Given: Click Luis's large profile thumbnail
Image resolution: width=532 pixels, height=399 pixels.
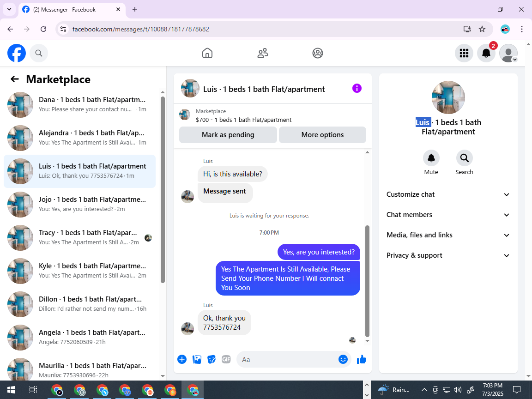Looking at the screenshot, I should tap(448, 97).
